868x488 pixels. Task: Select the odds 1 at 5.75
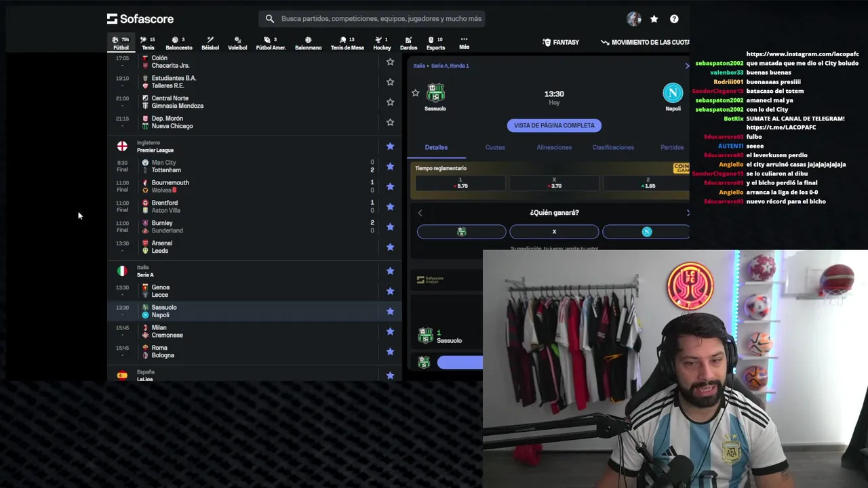(x=460, y=183)
